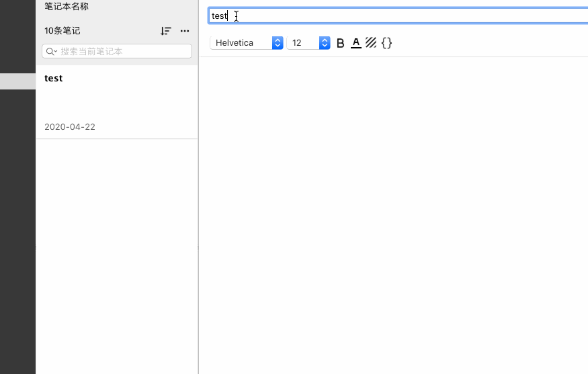Viewport: 588px width, 374px height.
Task: Open the three-dots more options menu
Action: coord(185,31)
